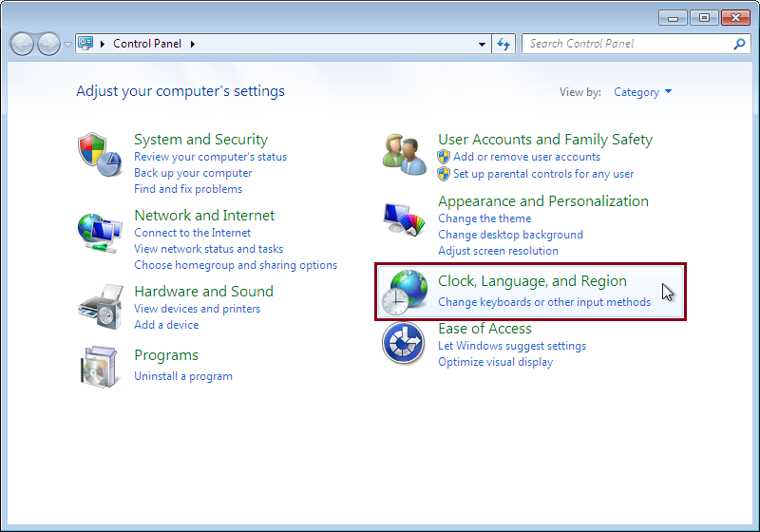Open Clock, Language, and Region heading
Viewport: 760px width, 532px height.
[x=532, y=281]
